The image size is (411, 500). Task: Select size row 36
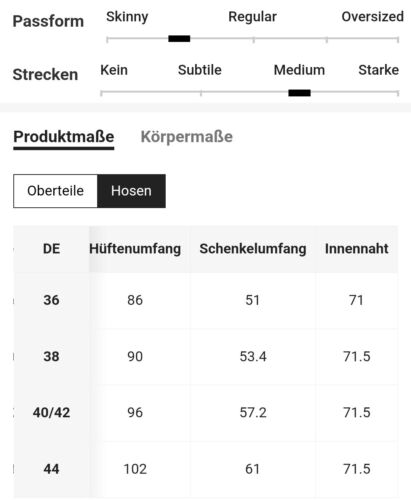206,300
